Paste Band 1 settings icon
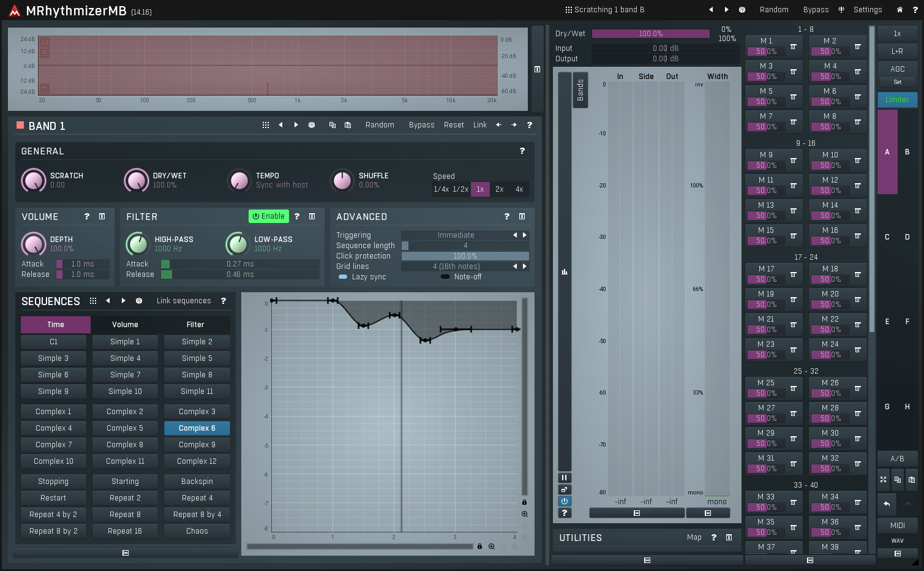 point(347,125)
